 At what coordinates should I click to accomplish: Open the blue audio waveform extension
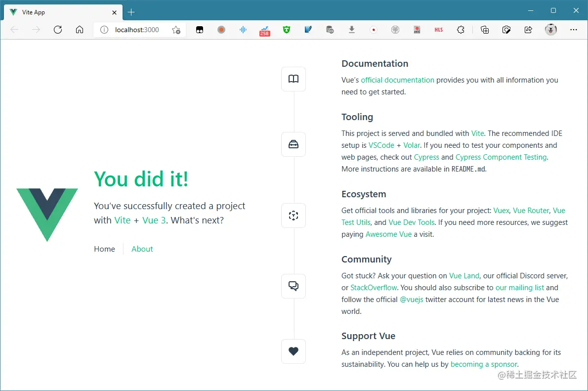click(243, 30)
